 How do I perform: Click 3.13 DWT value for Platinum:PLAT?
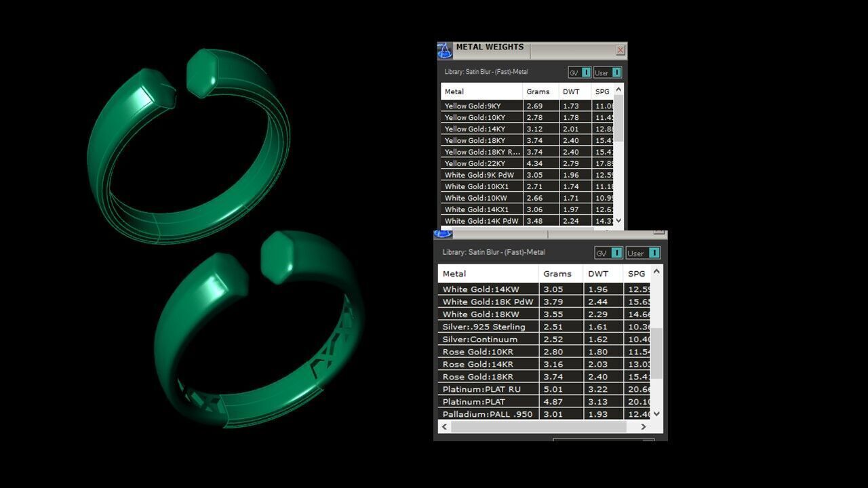(597, 401)
